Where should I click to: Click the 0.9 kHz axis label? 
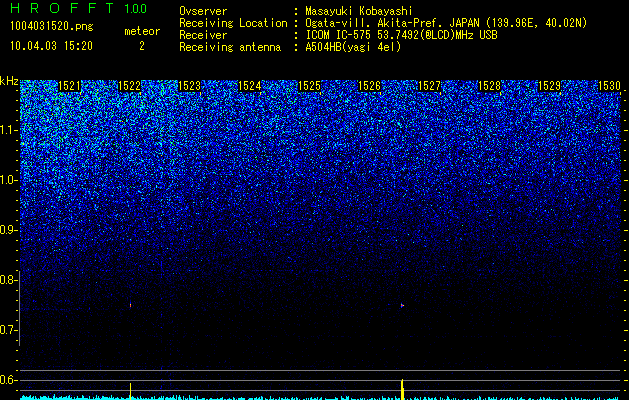click(x=7, y=230)
